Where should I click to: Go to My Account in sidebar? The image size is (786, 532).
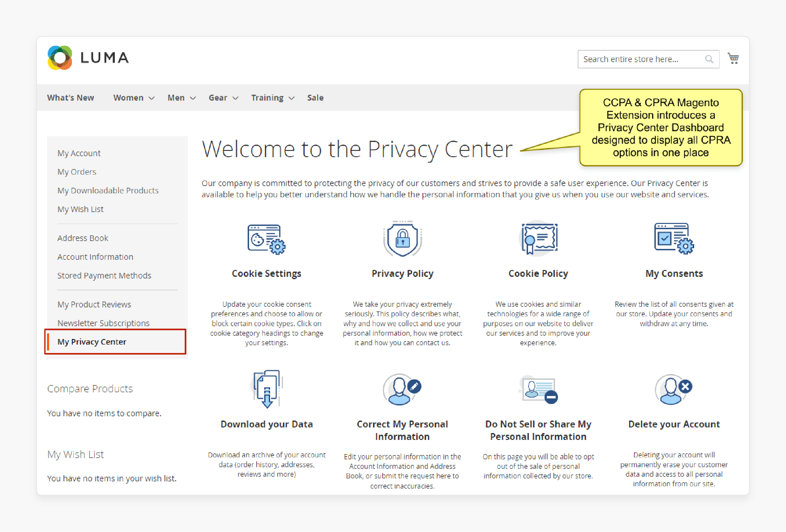tap(79, 153)
